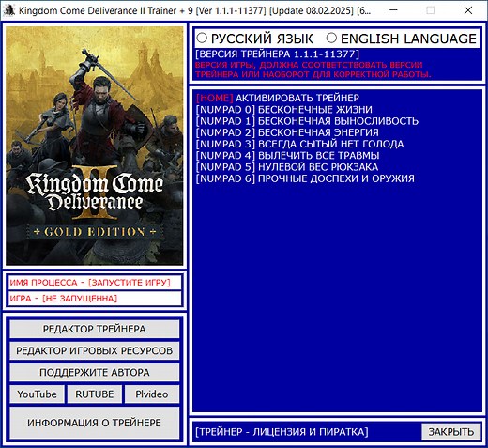
Task: Click [ТРЕЙНЕР - ЛИЦЕНЗИЯ И ПИРАТКА] text
Action: (282, 432)
